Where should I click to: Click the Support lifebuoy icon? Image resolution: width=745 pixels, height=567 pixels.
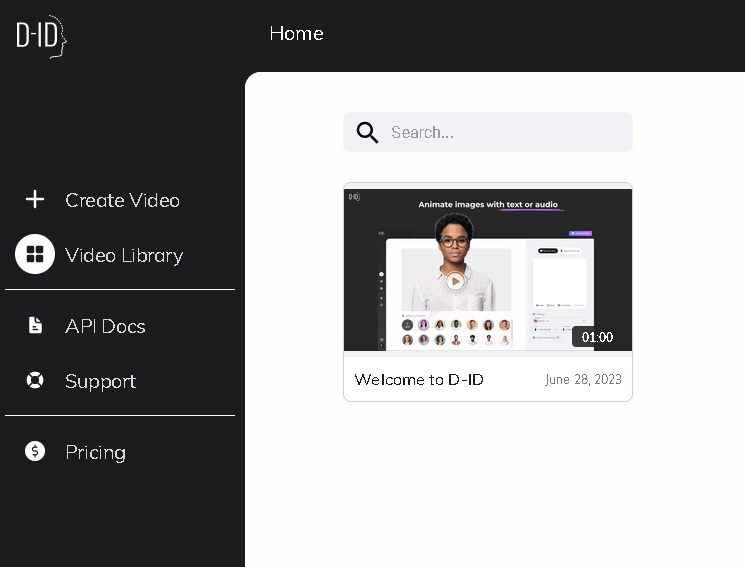35,380
